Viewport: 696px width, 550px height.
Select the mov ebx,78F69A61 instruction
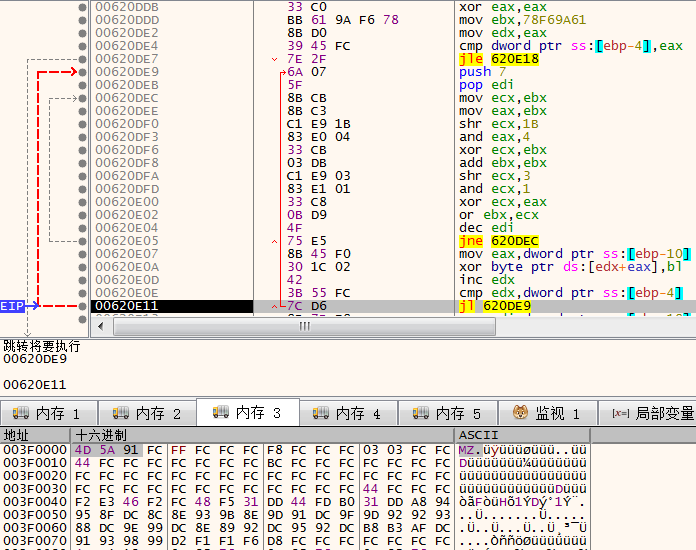522,20
